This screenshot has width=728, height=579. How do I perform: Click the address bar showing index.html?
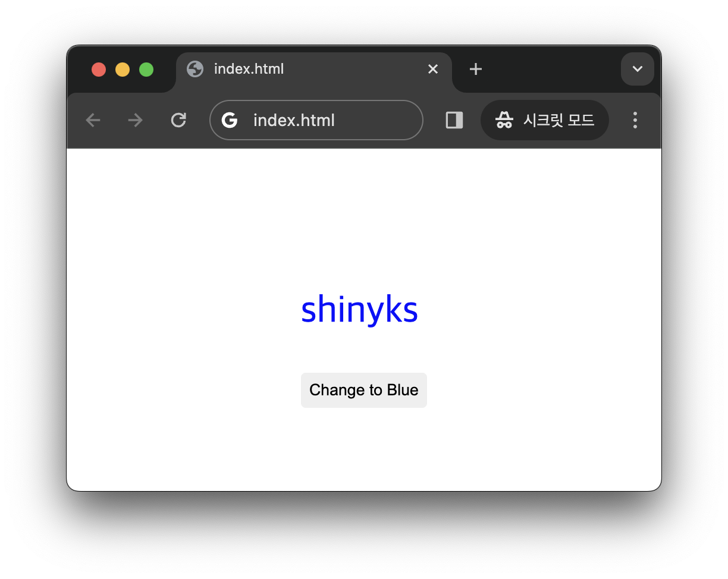coord(316,120)
